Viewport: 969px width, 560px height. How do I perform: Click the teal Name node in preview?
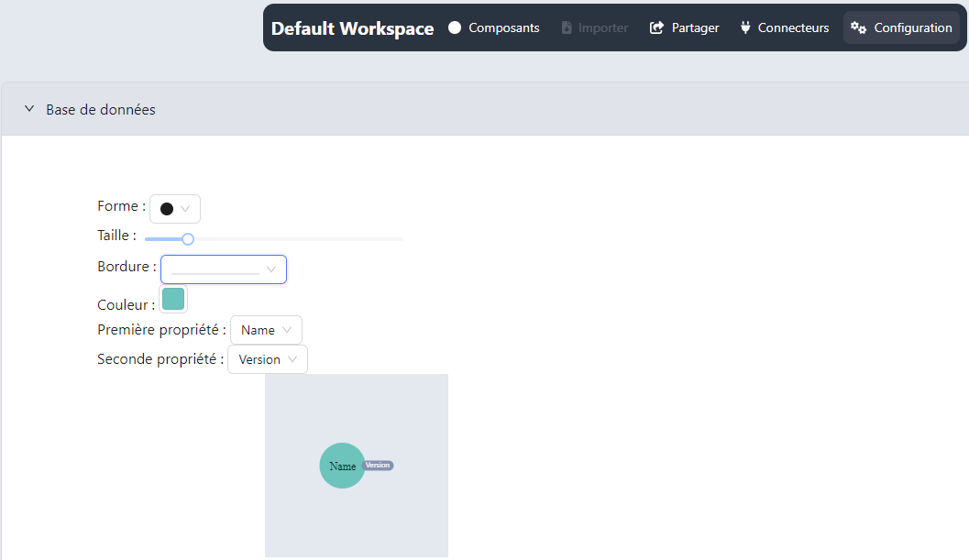[342, 466]
